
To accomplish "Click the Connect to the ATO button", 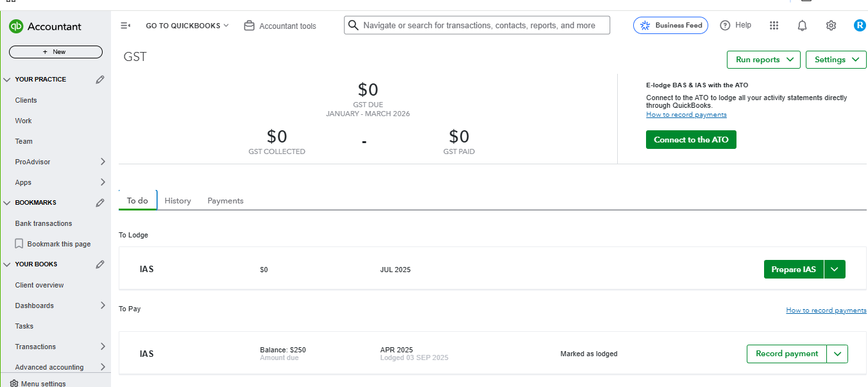I will coord(691,140).
